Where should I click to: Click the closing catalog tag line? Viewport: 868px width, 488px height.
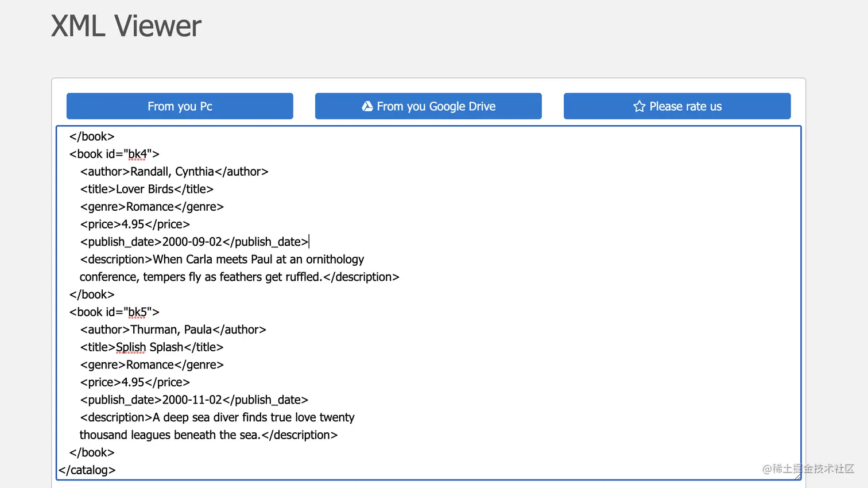87,470
